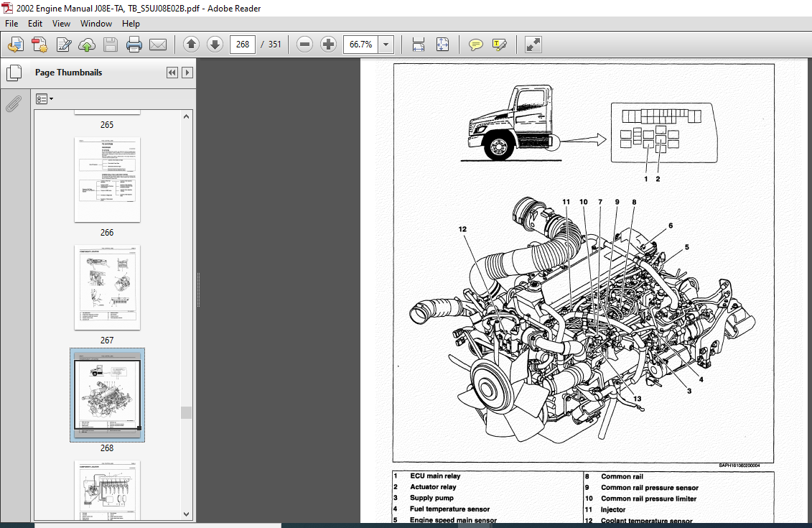This screenshot has height=528, width=812.
Task: Open the Edit menu
Action: (35, 23)
